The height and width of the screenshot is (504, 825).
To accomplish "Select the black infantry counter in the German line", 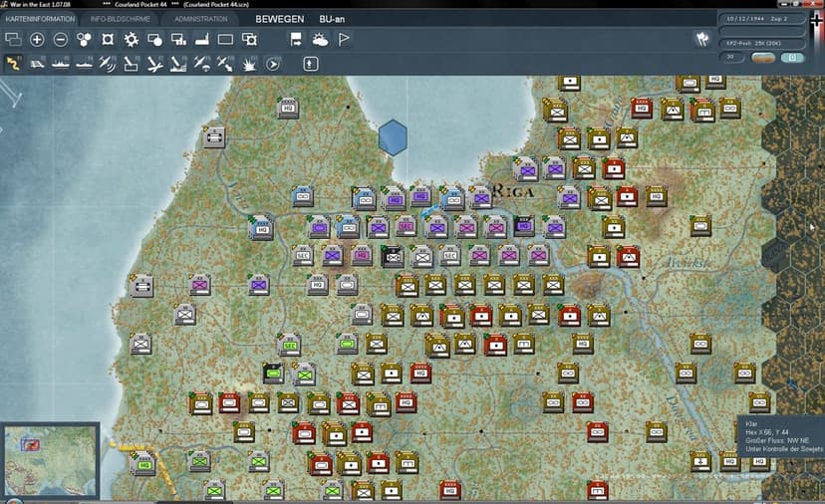I will click(x=393, y=256).
